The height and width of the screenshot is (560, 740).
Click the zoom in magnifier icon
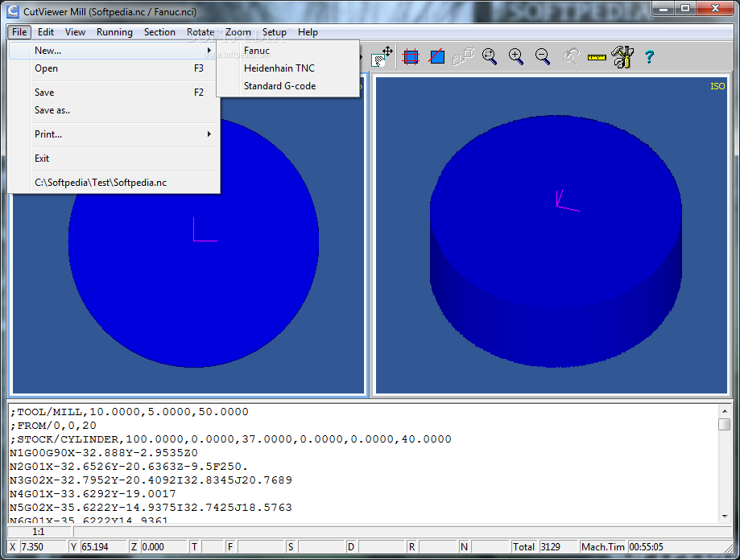[x=516, y=56]
